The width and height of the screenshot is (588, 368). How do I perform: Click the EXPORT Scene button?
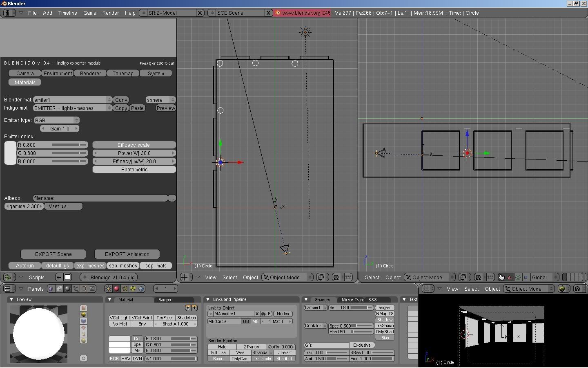53,254
